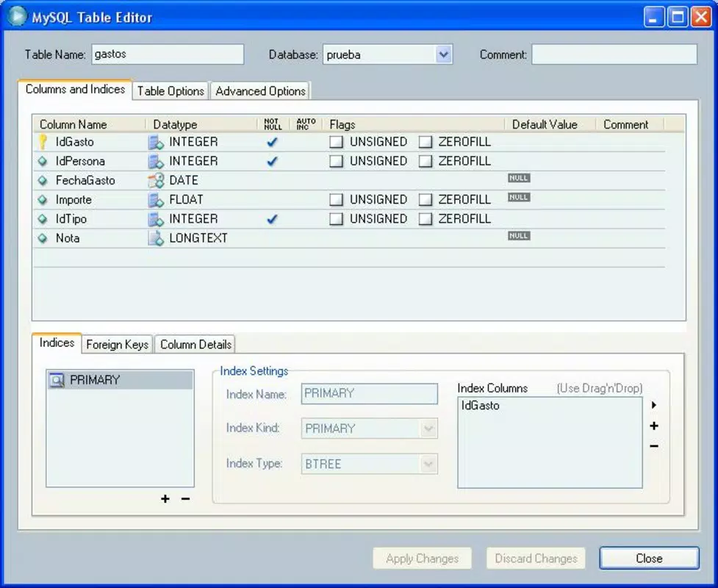The height and width of the screenshot is (588, 718).
Task: Click the LONGTEXT datatype icon in Nota row
Action: [x=156, y=239]
